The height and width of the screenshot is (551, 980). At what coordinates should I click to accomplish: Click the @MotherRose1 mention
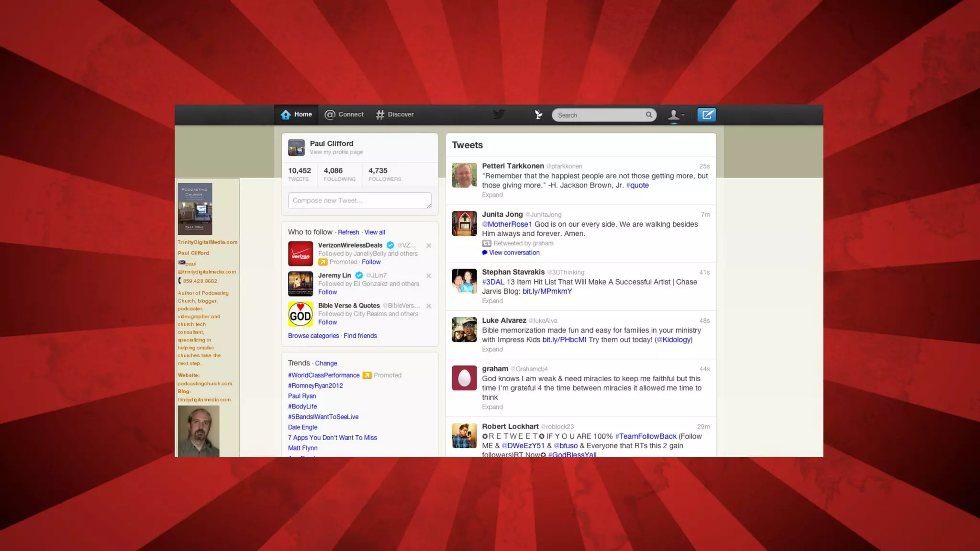point(507,224)
